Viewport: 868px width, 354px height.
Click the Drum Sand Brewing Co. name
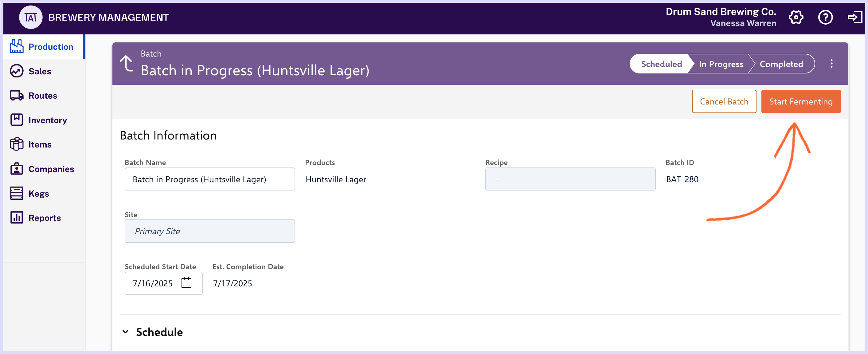tap(721, 11)
